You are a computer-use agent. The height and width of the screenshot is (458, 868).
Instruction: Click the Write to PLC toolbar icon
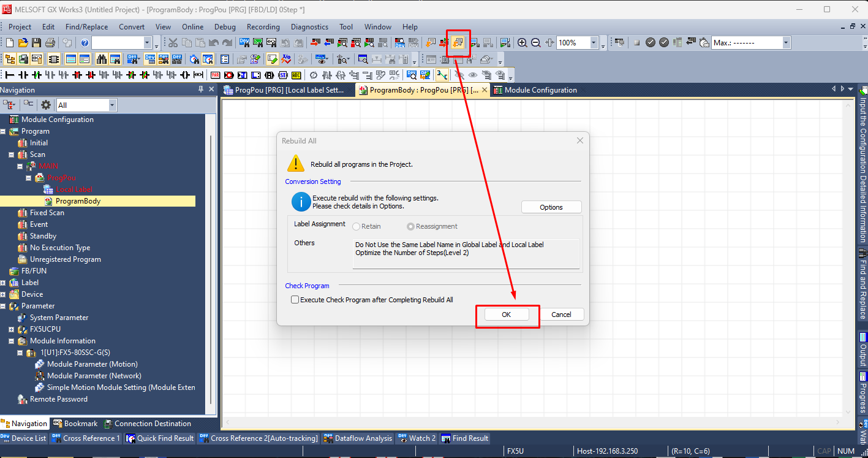click(x=315, y=43)
